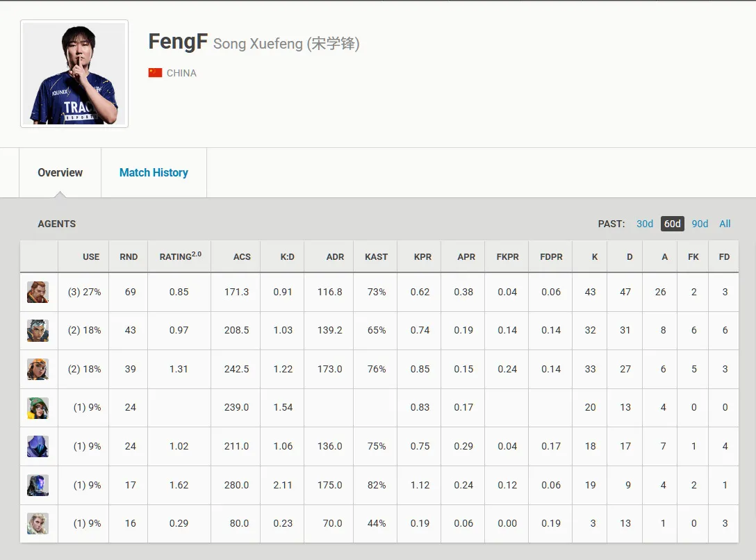756x560 pixels.
Task: Click the blonde agent icon in last row
Action: 38,523
